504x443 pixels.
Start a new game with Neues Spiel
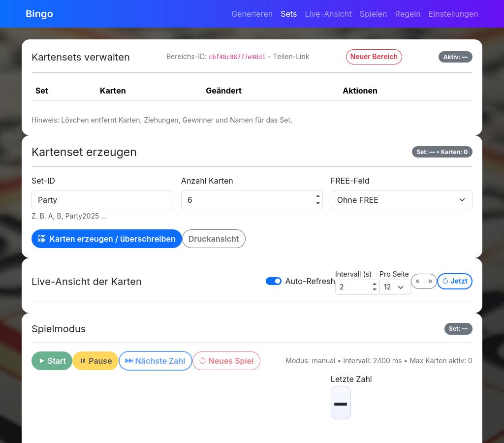(x=226, y=361)
